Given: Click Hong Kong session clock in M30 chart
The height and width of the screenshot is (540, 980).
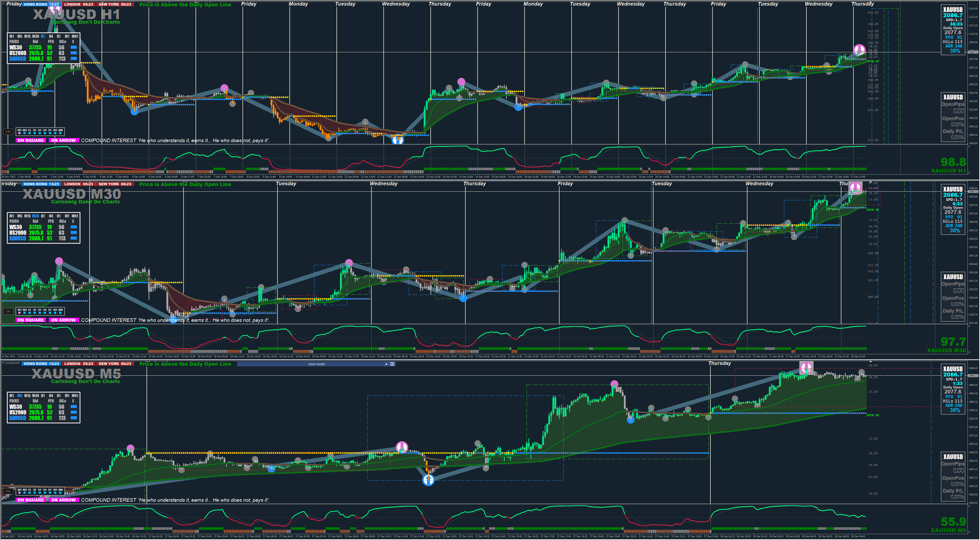Looking at the screenshot, I should 41,184.
